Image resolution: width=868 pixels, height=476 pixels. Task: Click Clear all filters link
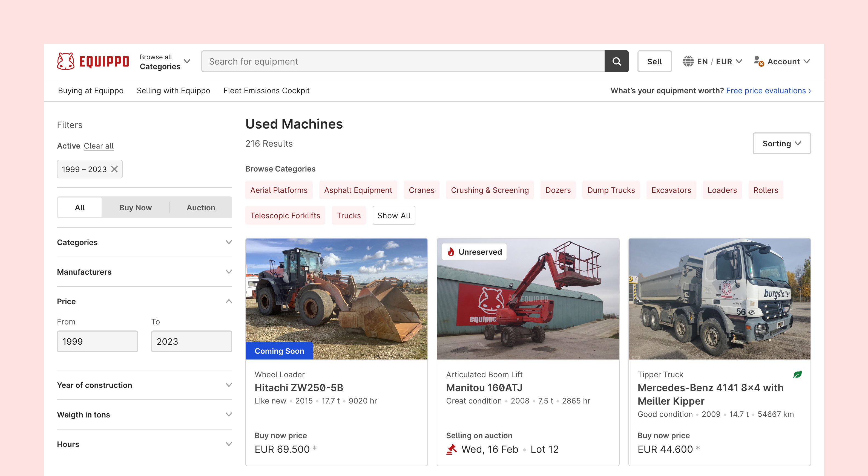[x=98, y=146]
